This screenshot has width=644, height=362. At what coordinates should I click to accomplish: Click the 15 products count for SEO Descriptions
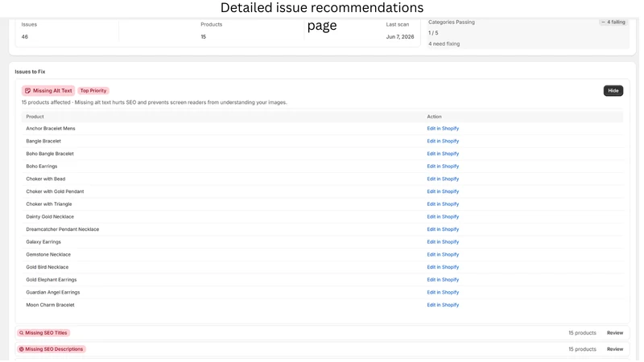pos(582,349)
